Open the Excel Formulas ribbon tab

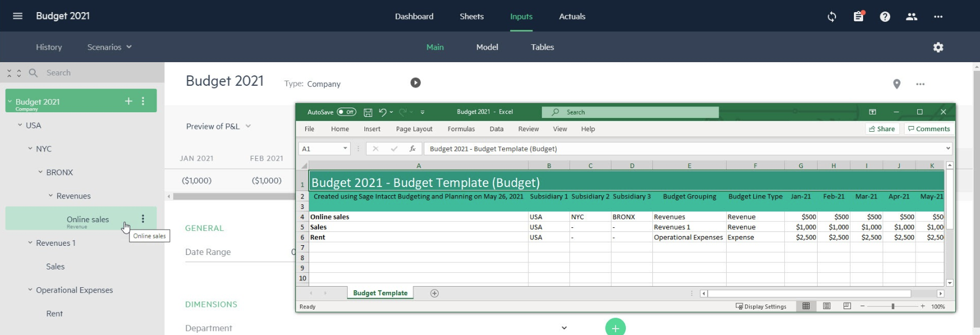click(461, 129)
